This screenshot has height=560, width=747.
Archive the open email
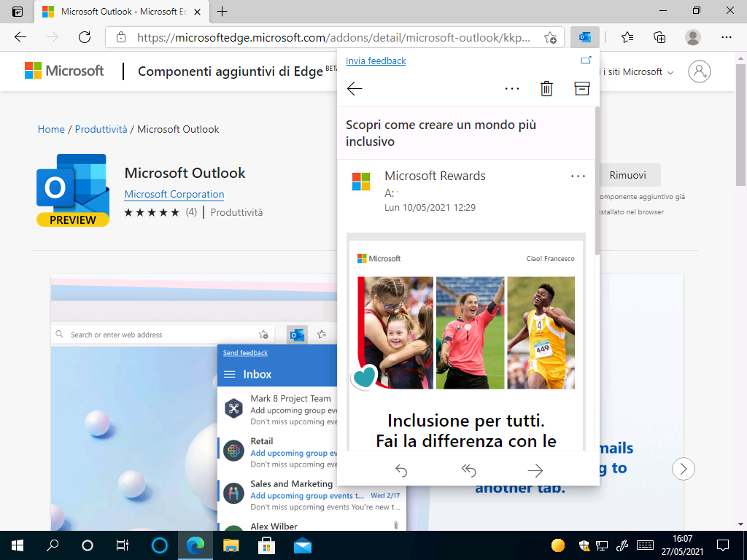(581, 88)
